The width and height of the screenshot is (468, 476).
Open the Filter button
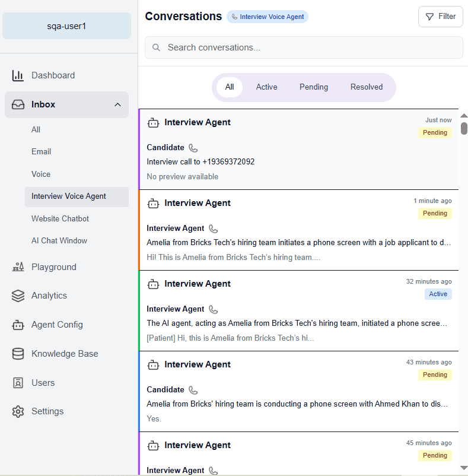440,17
